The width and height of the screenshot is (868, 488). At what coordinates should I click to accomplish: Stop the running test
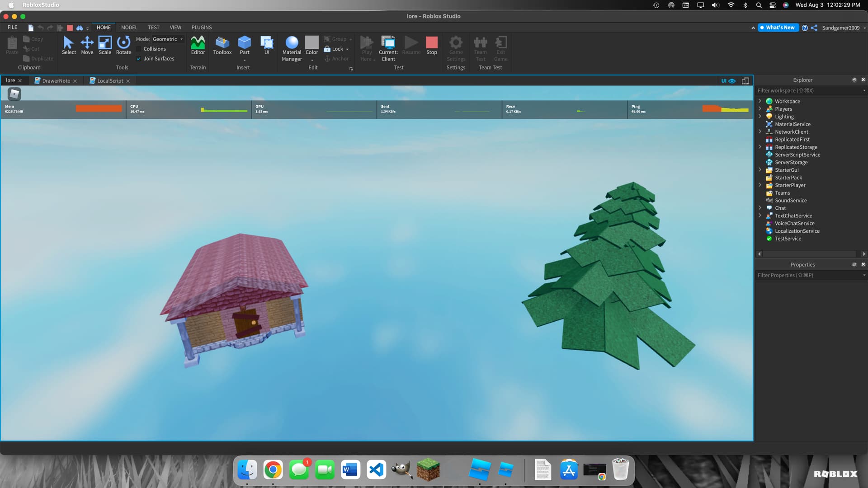click(432, 45)
